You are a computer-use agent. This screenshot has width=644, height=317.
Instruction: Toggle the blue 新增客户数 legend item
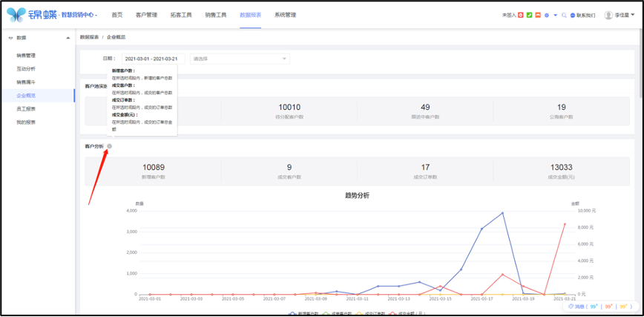pos(304,314)
